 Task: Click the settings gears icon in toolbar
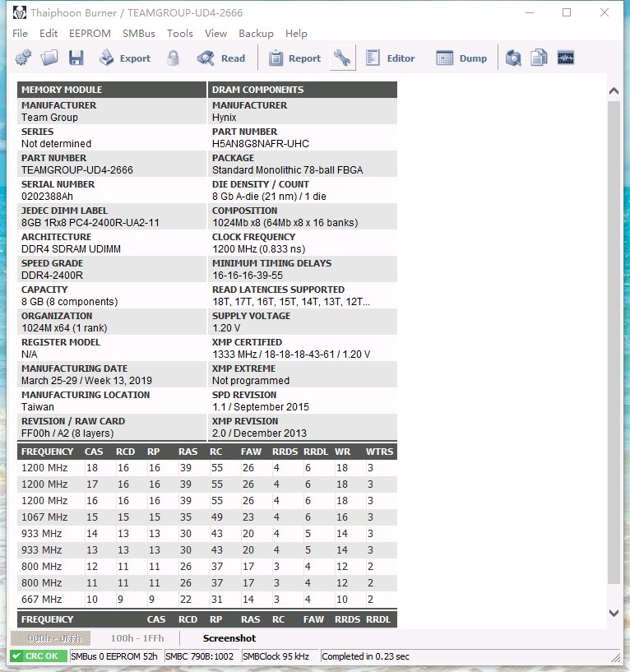click(x=23, y=58)
